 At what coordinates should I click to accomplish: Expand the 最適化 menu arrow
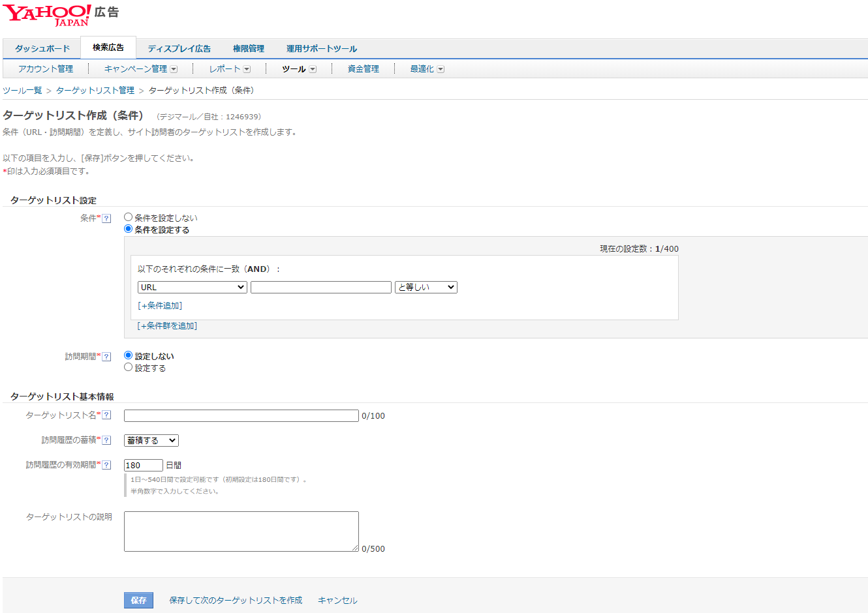[x=441, y=69]
